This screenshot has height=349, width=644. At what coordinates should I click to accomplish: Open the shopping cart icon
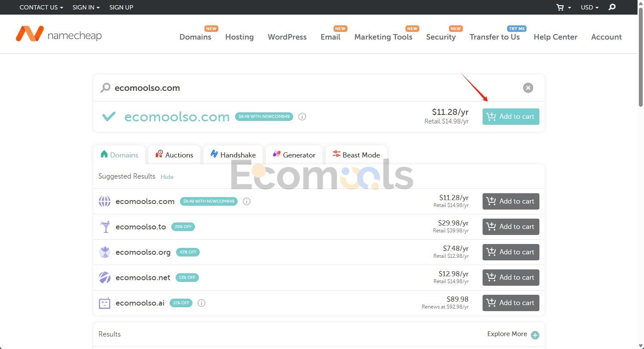click(560, 7)
